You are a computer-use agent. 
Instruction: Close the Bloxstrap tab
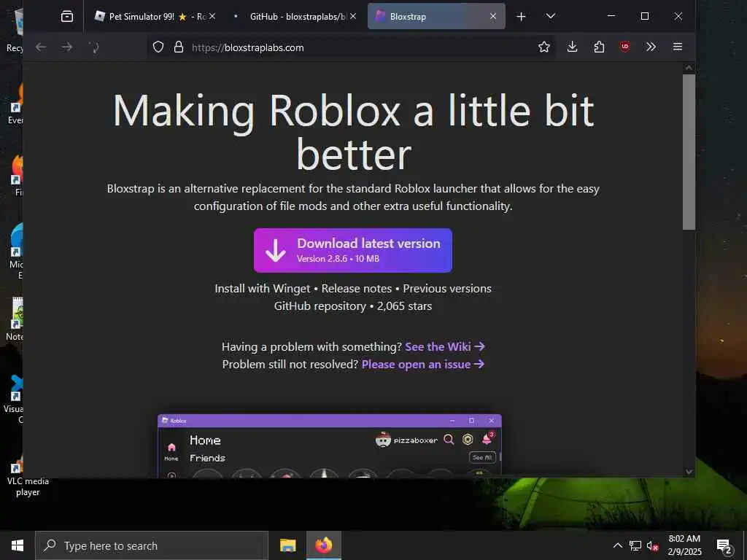493,16
